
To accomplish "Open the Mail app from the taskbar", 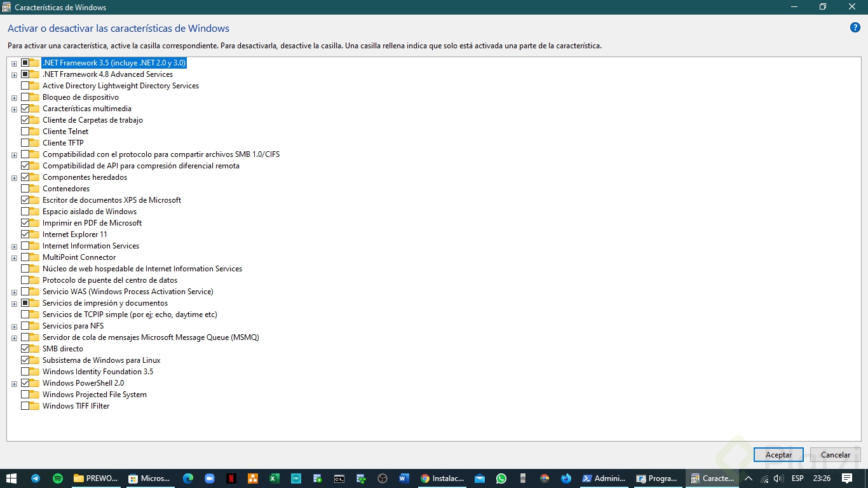I will [x=480, y=478].
